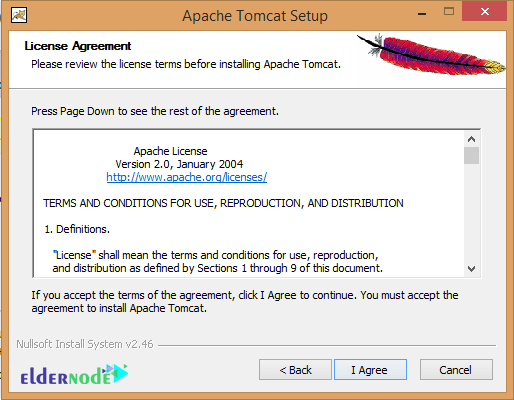The height and width of the screenshot is (400, 514).
Task: Click the Apache Tomcat Setup title bar
Action: [x=255, y=16]
